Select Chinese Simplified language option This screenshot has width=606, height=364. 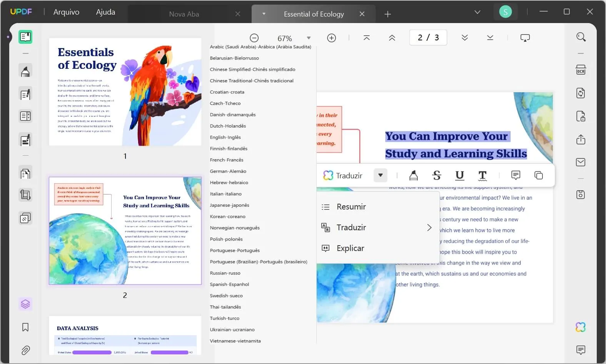coord(253,70)
